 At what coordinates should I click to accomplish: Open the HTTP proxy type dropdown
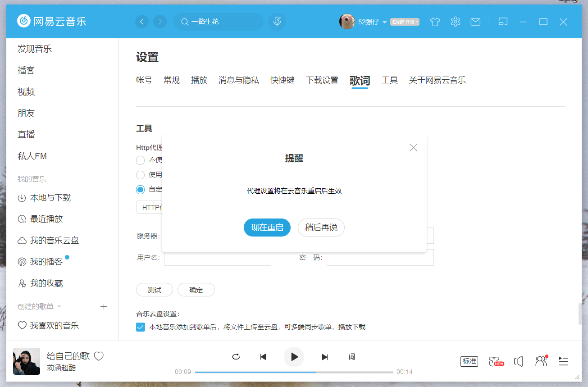coord(150,207)
